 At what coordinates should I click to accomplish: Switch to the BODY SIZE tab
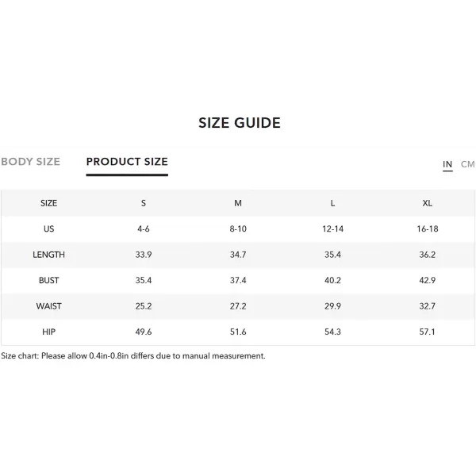coord(30,162)
